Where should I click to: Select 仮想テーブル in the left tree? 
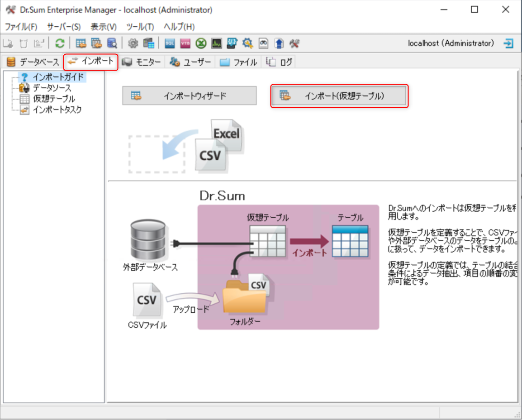54,99
